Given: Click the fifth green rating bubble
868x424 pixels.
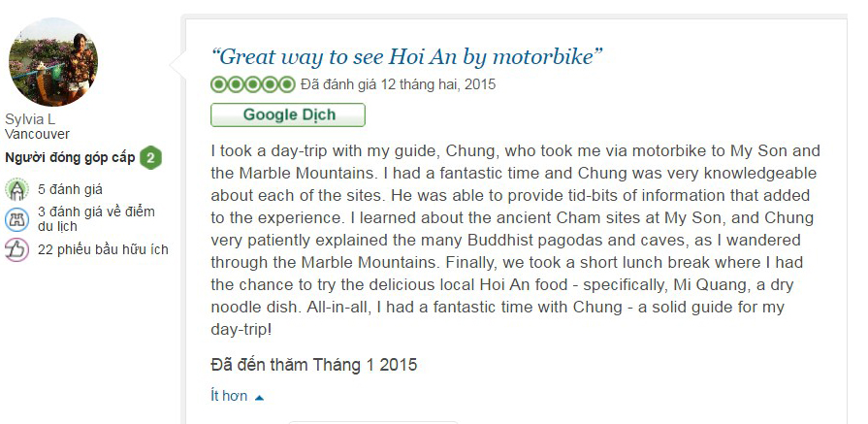Looking at the screenshot, I should 287,84.
